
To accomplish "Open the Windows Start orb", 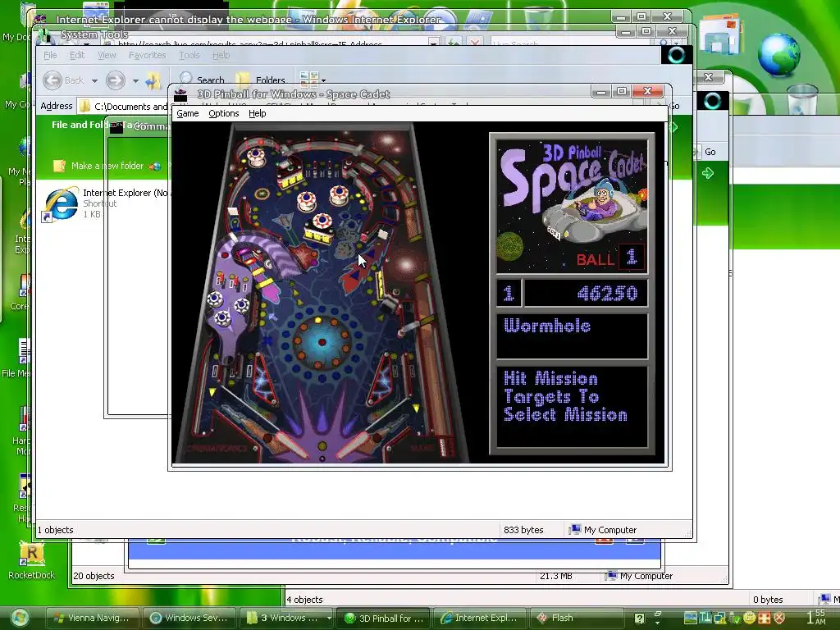I will pyautogui.click(x=20, y=619).
